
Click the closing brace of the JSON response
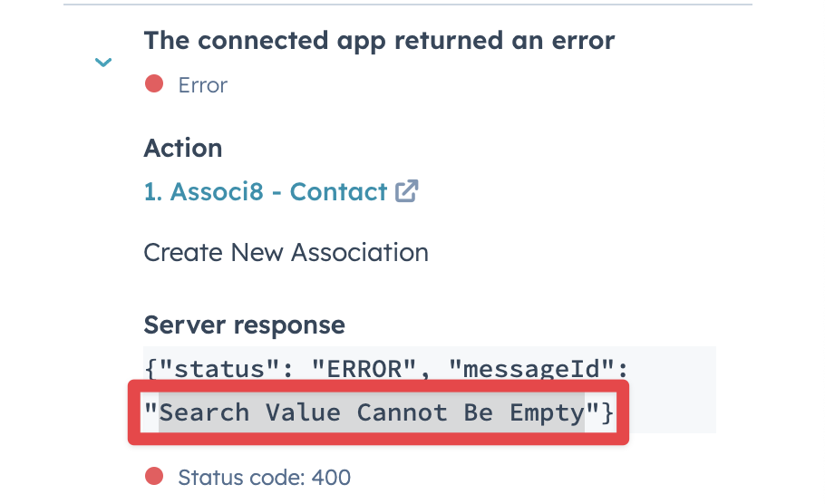coord(607,412)
